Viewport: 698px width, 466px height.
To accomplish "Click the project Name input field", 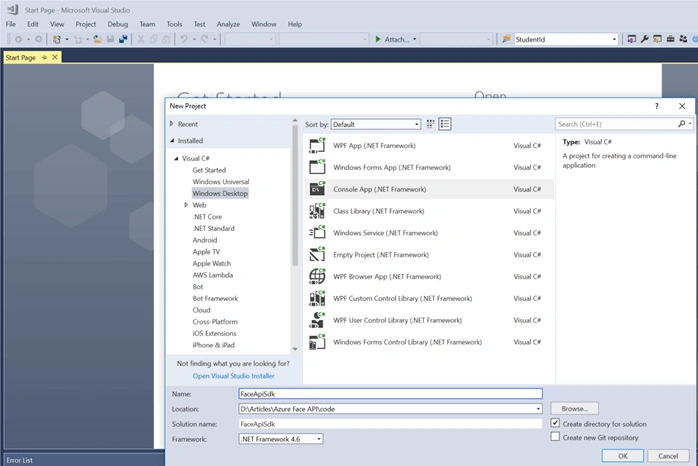I will tap(390, 393).
